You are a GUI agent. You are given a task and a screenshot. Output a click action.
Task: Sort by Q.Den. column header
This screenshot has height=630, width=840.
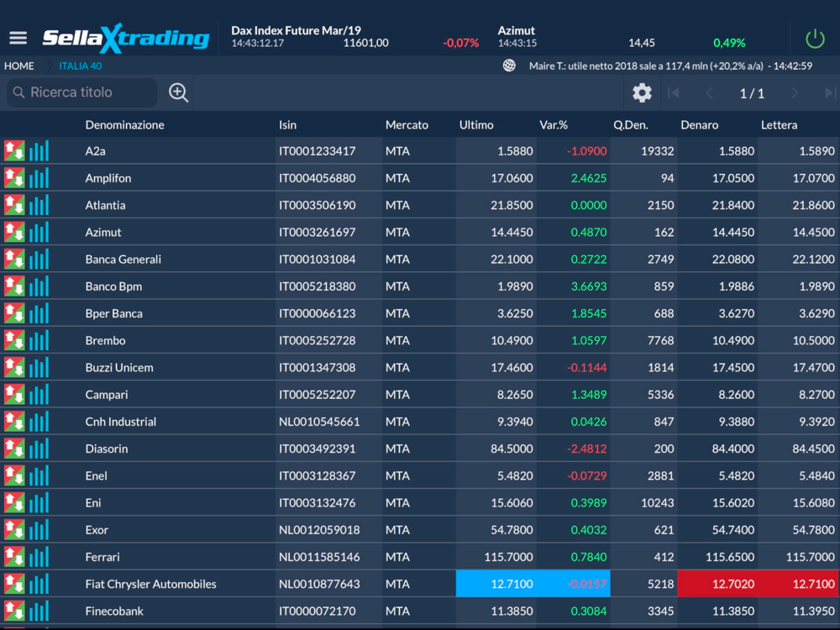pyautogui.click(x=631, y=125)
